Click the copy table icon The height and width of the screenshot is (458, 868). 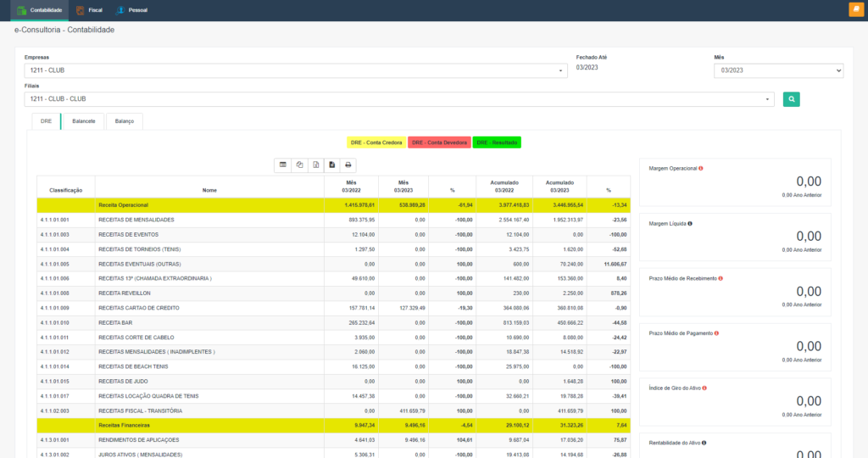[299, 165]
